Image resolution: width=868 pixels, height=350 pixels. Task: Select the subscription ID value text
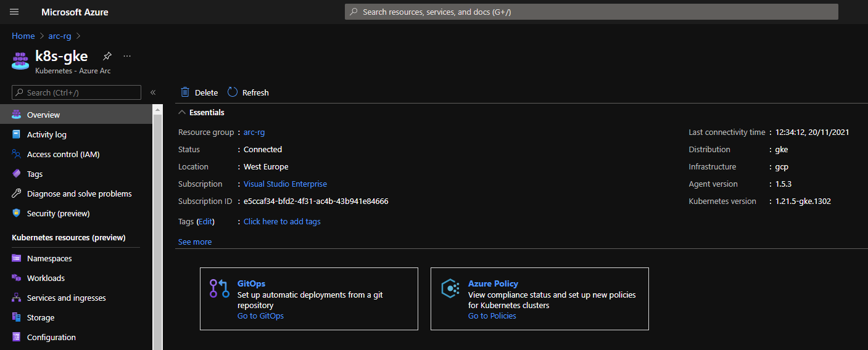coord(316,201)
